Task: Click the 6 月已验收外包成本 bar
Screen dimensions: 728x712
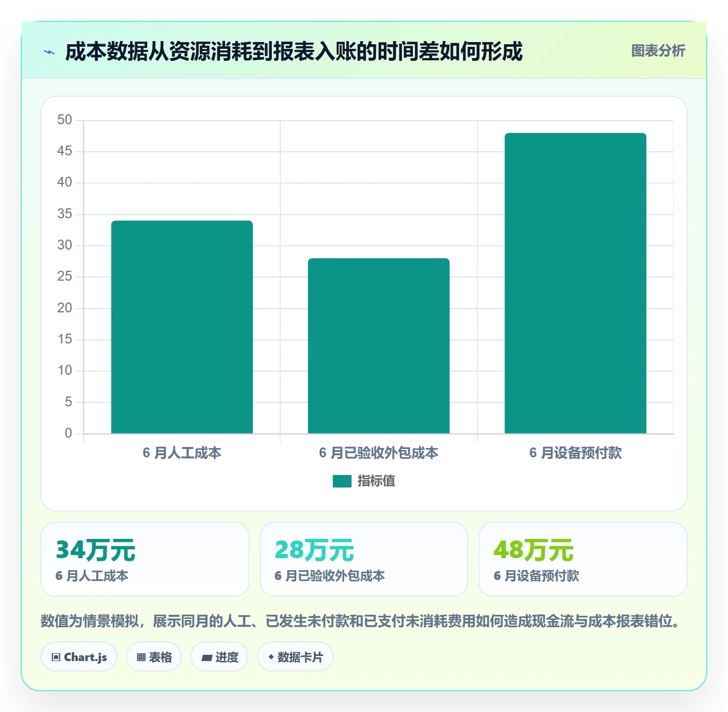Action: pyautogui.click(x=379, y=346)
